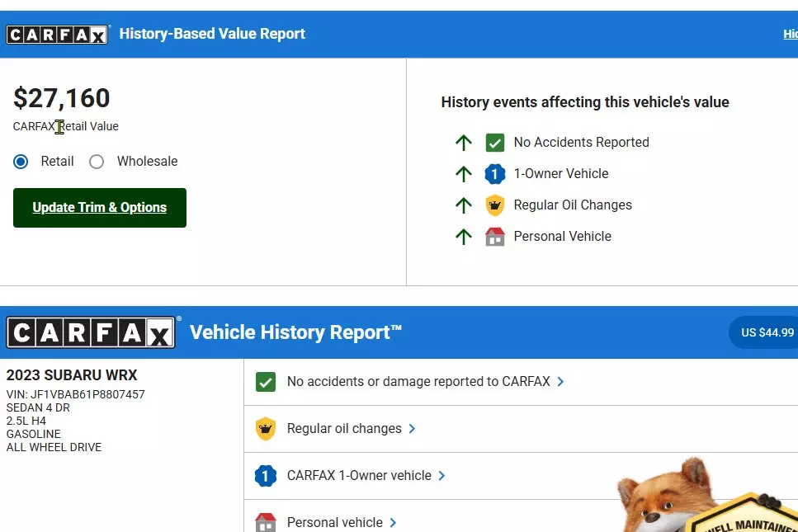Click Vehicle History Report title

[x=295, y=332]
